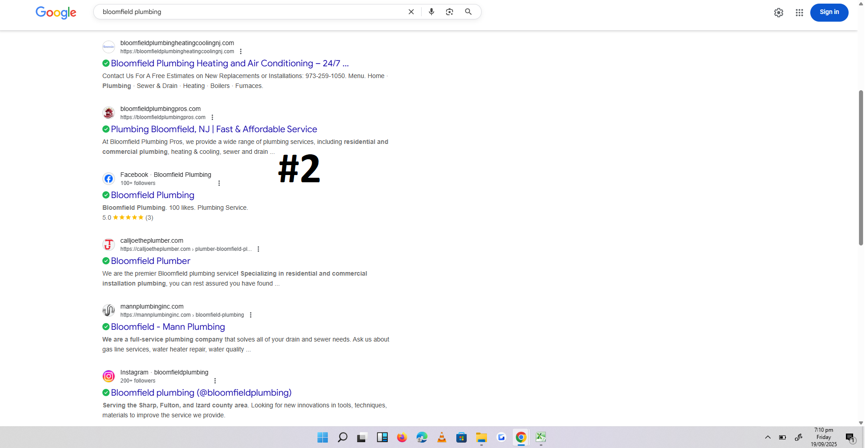
Task: Click the calljoetheplumber.com favicon
Action: (x=109, y=245)
